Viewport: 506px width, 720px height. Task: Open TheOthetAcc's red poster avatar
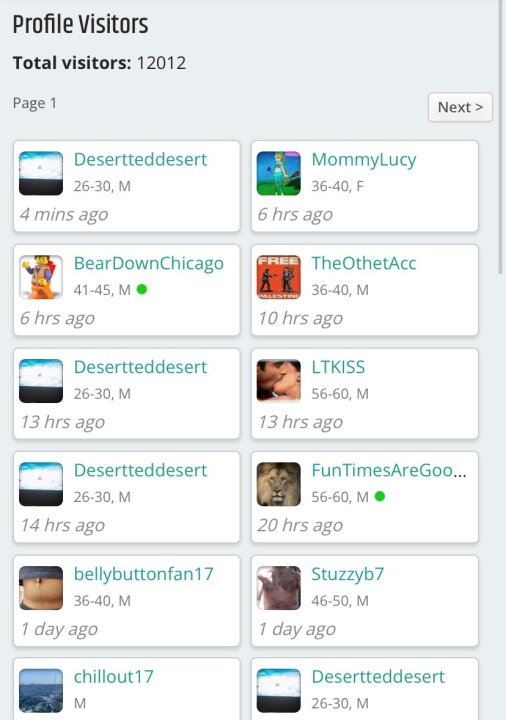pyautogui.click(x=278, y=277)
